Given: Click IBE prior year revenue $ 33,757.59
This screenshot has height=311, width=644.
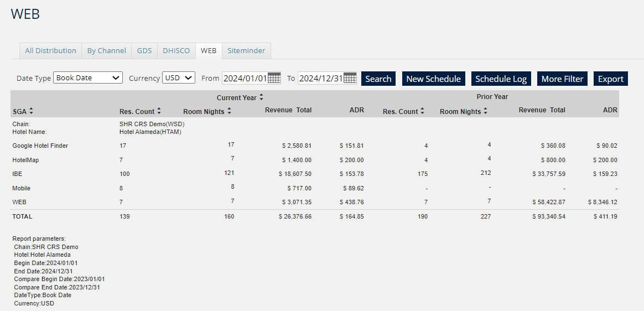Looking at the screenshot, I should coord(549,174).
